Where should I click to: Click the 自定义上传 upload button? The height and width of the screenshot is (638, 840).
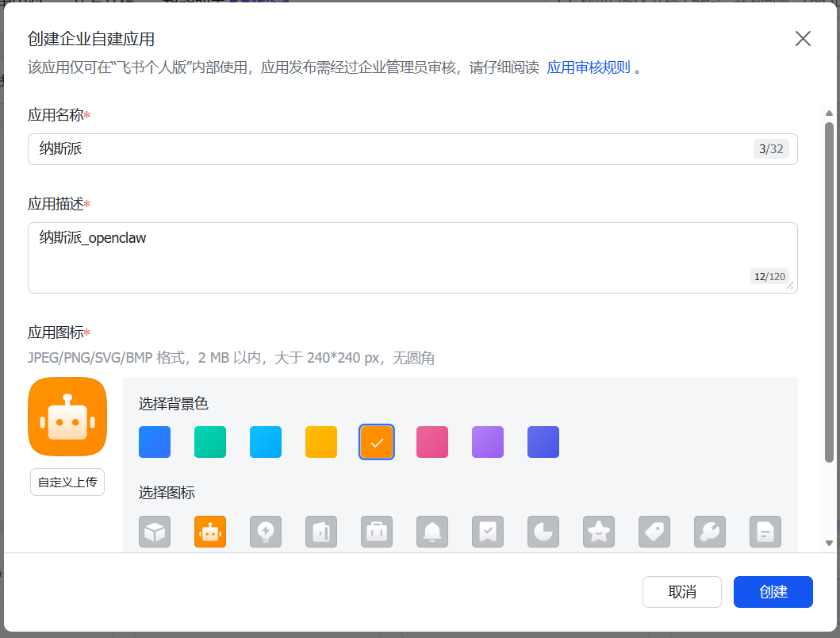67,482
